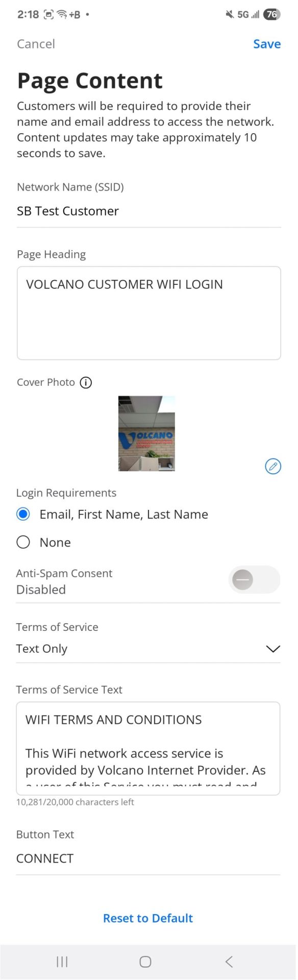This screenshot has height=980, width=298.
Task: Expand the Terms of Service dropdown arrow
Action: (274, 649)
